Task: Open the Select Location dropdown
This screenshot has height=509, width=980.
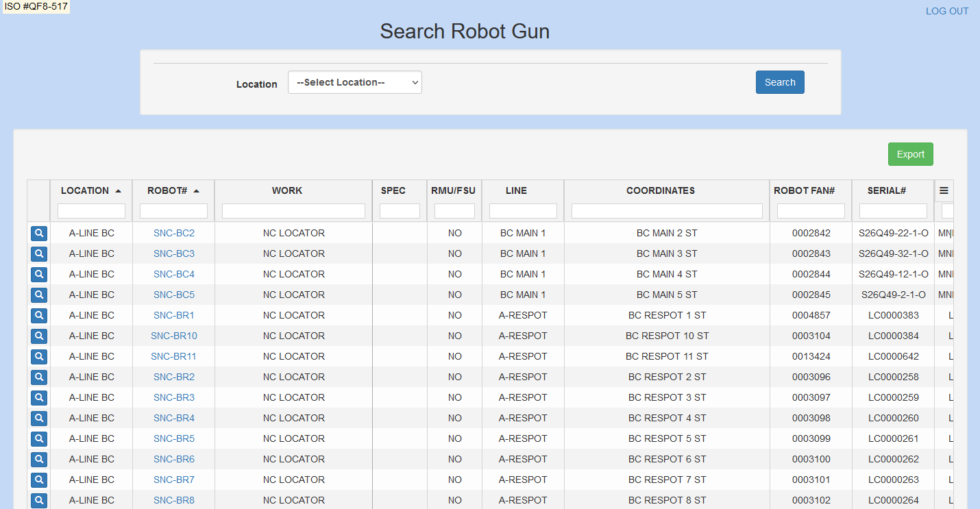Action: tap(354, 82)
